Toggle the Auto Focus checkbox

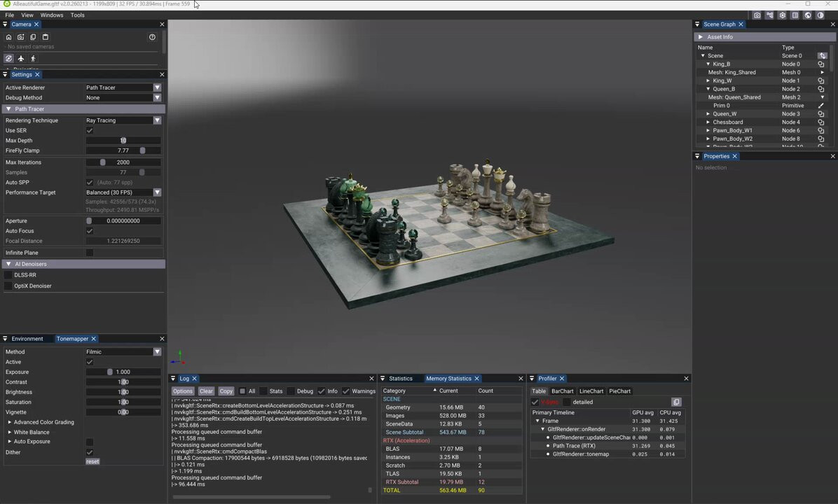pos(90,231)
